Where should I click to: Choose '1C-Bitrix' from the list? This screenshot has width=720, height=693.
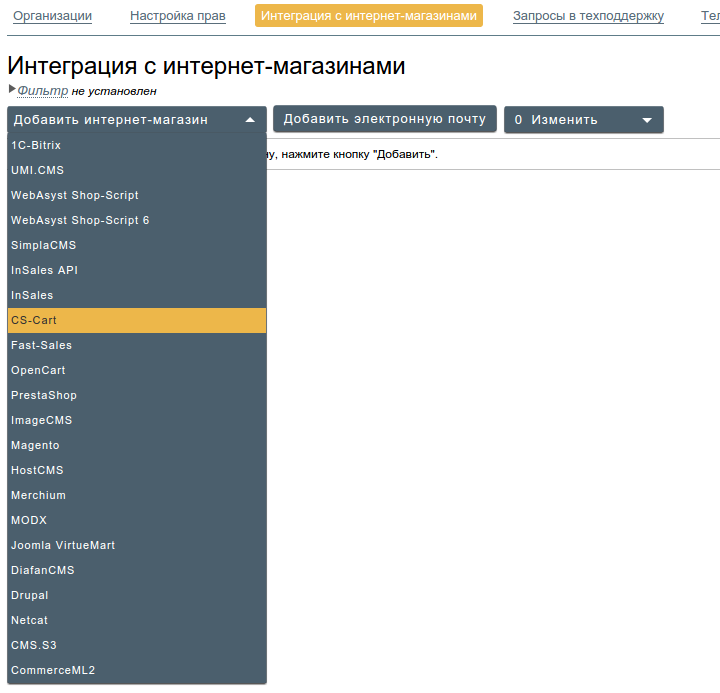(x=36, y=145)
